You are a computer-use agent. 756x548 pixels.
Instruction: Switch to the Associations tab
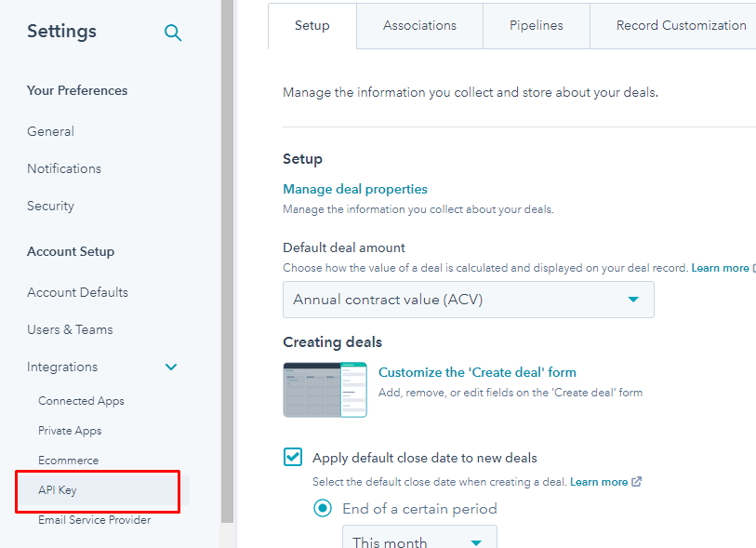click(x=418, y=25)
